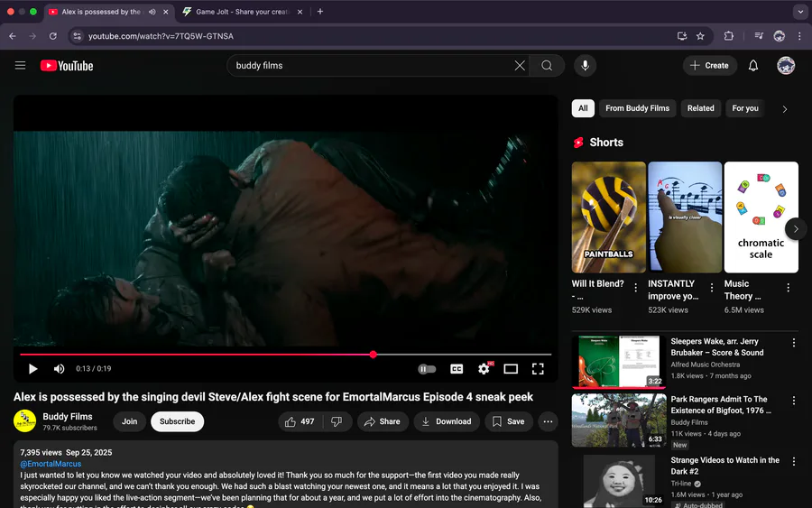This screenshot has width=812, height=508.
Task: Play the paused video
Action: [32, 369]
